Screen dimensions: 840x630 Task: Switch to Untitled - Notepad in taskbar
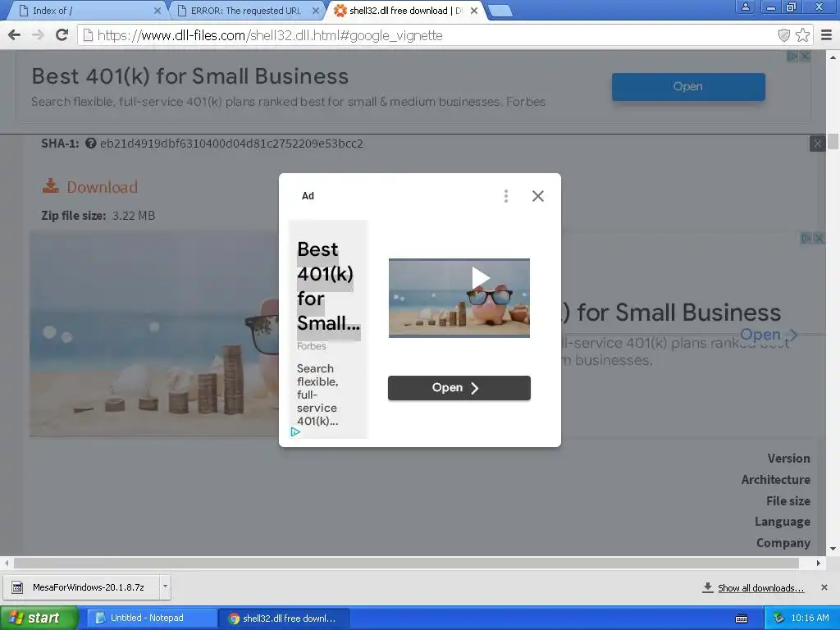[x=151, y=618]
